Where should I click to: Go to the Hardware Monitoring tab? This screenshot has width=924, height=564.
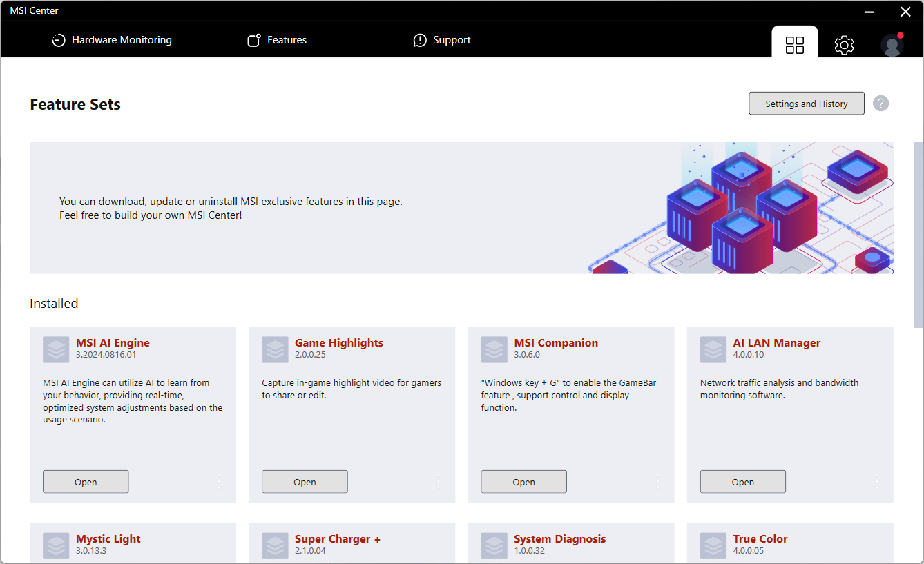click(x=112, y=40)
